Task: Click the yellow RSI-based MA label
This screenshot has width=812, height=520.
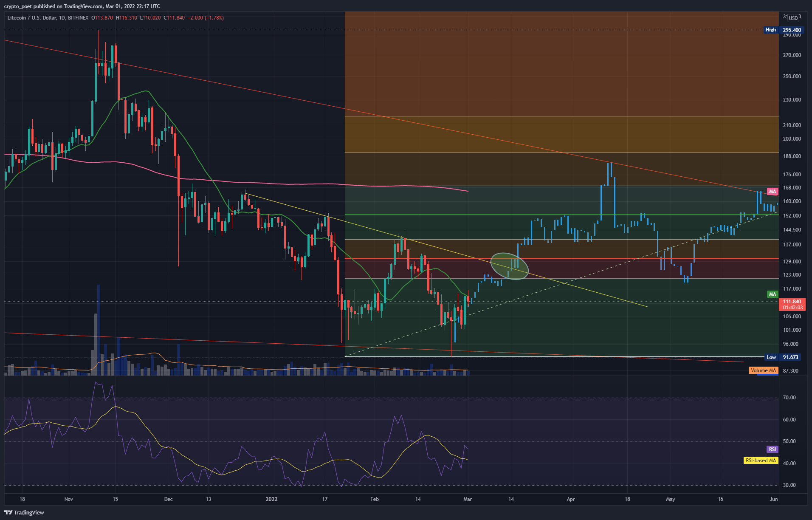Action: click(761, 461)
